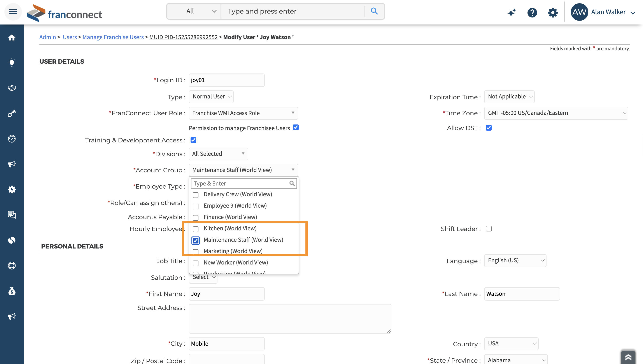The height and width of the screenshot is (364, 643).
Task: Toggle the Shift Leader checkbox
Action: point(489,229)
